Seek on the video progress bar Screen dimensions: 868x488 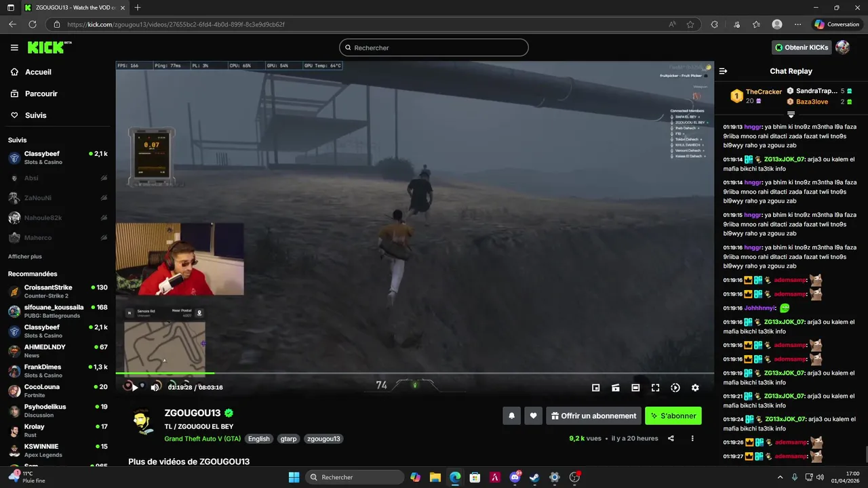pos(414,373)
